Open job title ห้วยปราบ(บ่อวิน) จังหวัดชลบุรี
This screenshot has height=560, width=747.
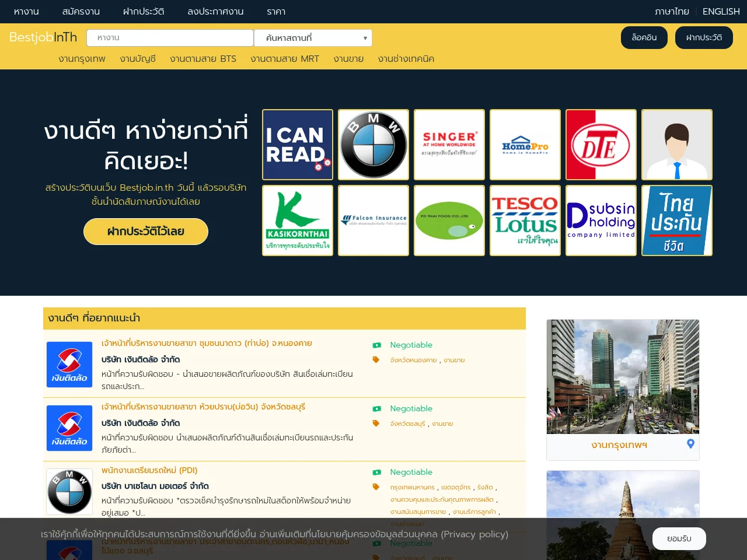203,407
